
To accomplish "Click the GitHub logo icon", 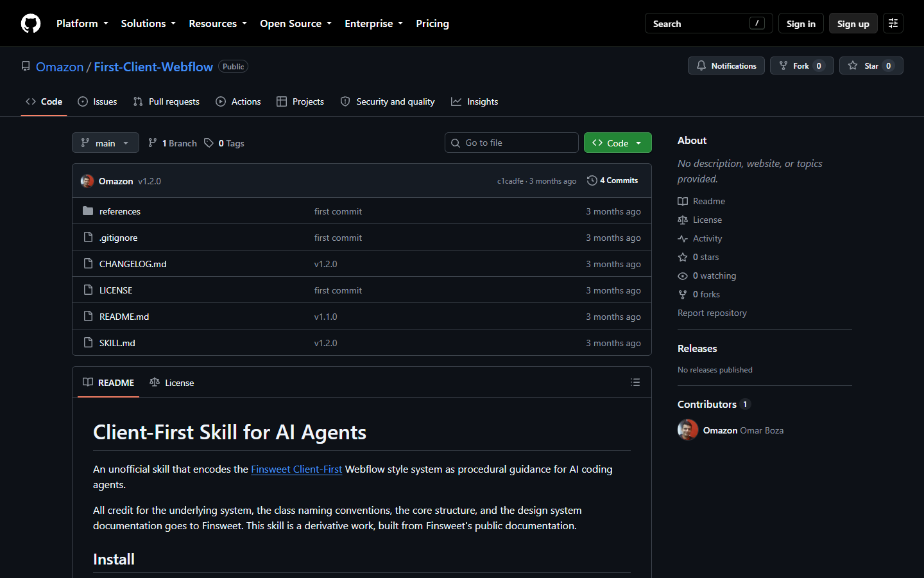I will (x=31, y=23).
